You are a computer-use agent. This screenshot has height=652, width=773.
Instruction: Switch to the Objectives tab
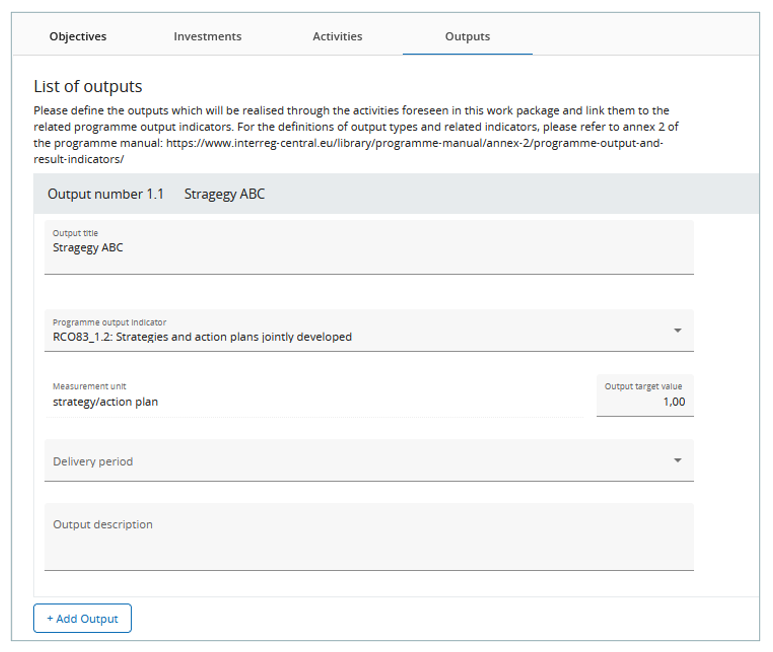pyautogui.click(x=78, y=36)
